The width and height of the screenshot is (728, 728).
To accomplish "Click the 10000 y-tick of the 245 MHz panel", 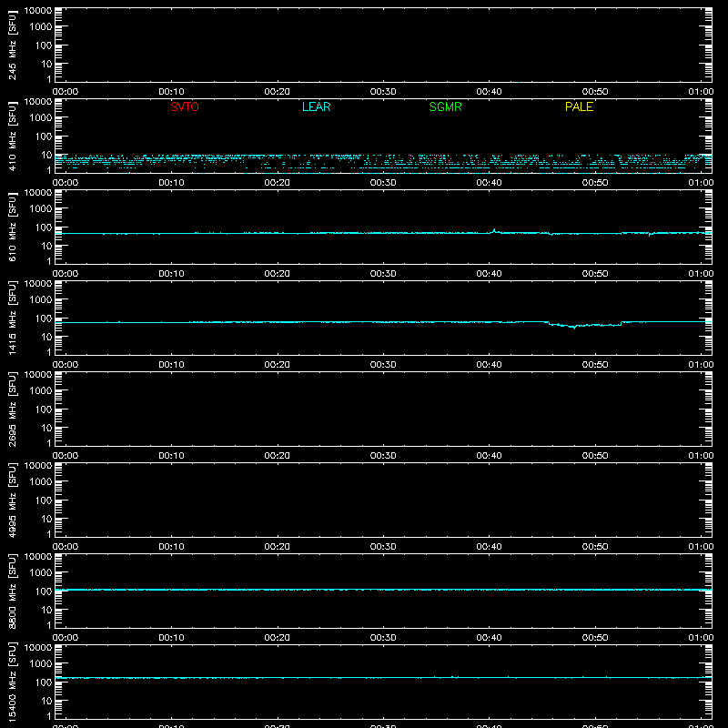I will click(38, 11).
